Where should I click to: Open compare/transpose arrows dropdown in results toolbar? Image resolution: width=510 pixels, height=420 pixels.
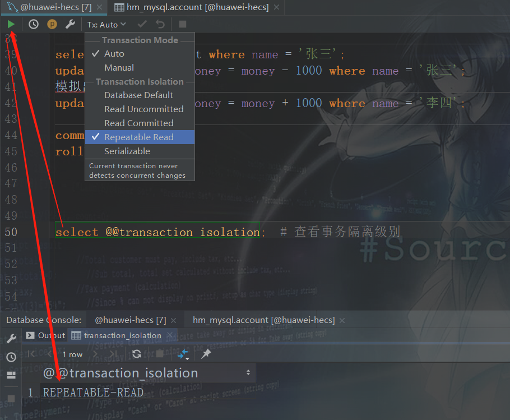pos(183,354)
